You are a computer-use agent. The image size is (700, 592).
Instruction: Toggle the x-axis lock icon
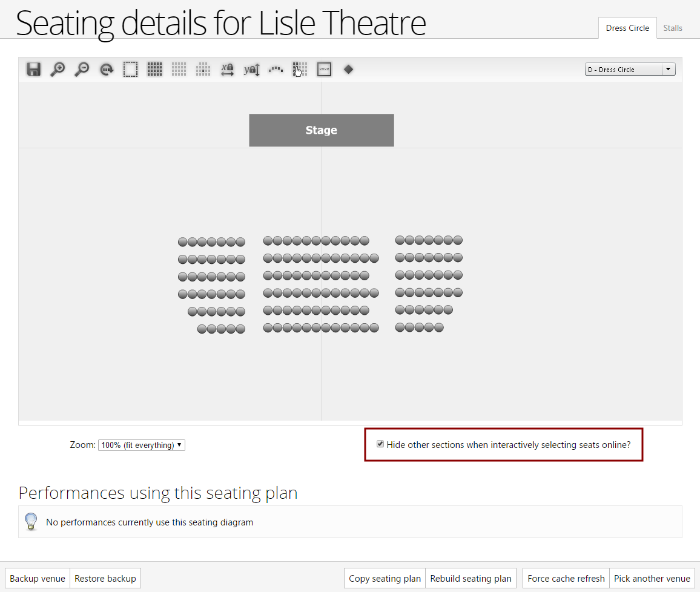tap(227, 69)
